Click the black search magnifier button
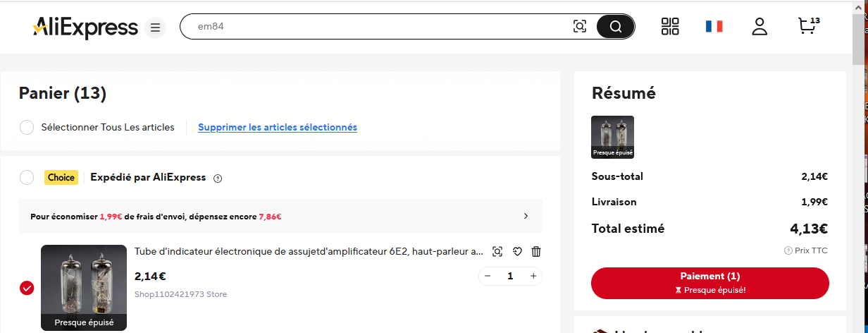 pyautogui.click(x=615, y=27)
